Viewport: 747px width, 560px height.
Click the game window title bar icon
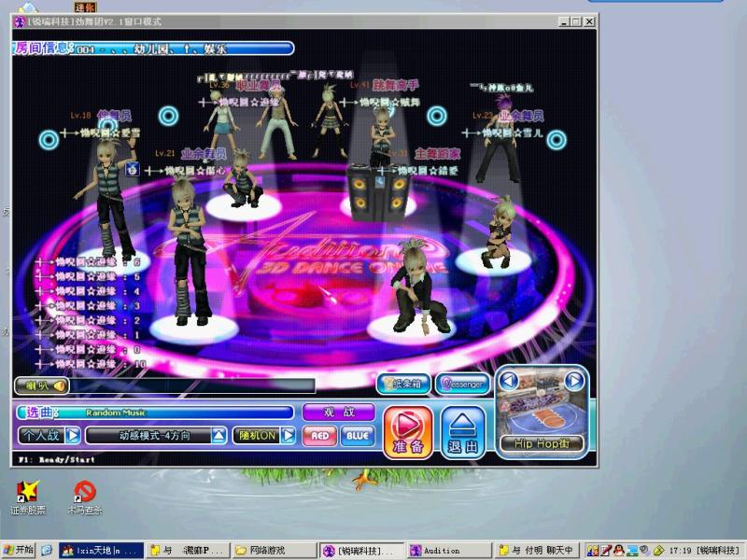(x=20, y=21)
